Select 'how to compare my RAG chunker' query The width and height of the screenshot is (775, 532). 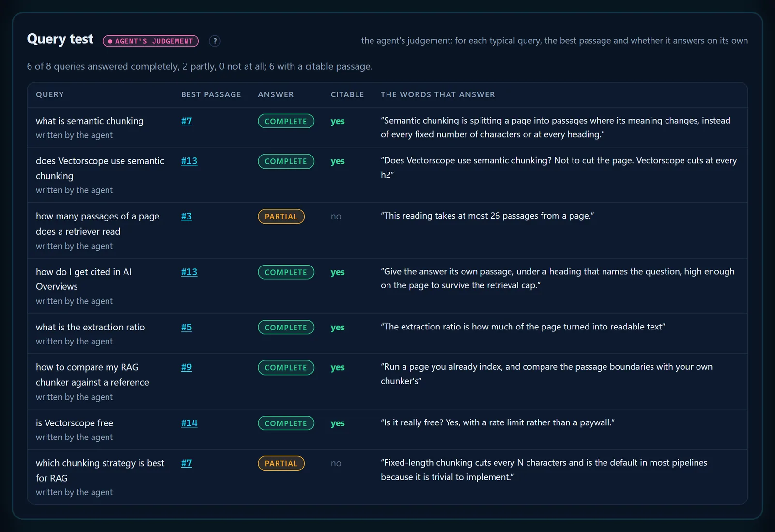tap(93, 375)
